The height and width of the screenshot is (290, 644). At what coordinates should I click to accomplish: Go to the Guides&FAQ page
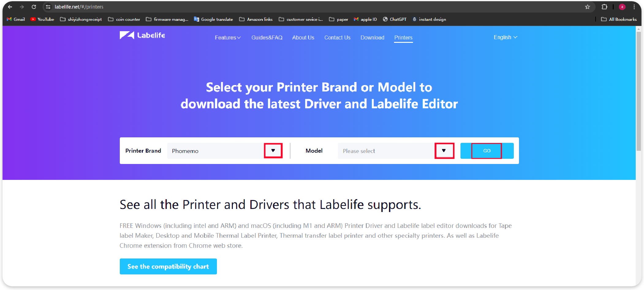coord(267,38)
